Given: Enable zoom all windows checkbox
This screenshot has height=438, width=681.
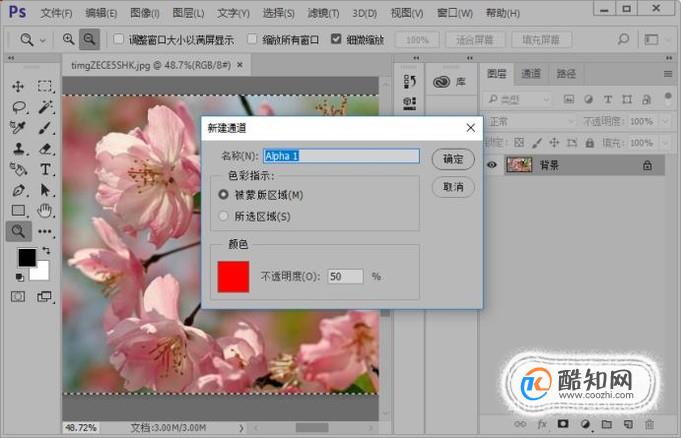Looking at the screenshot, I should tap(252, 39).
